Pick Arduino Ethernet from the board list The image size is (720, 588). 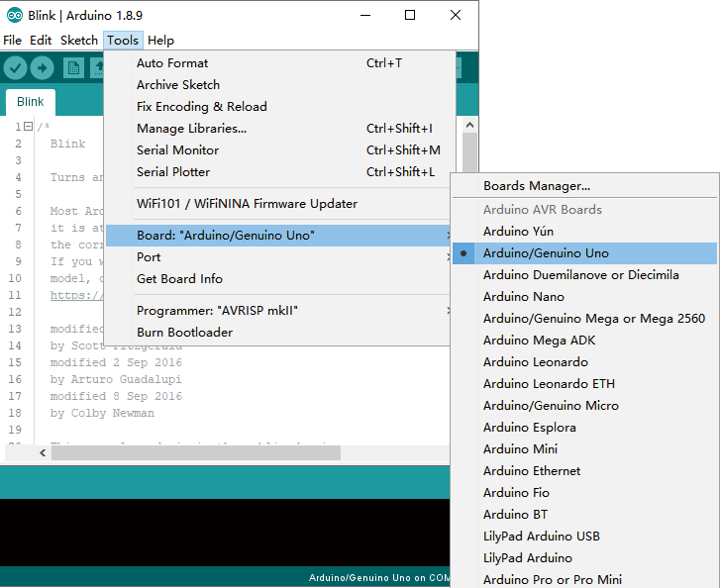point(584,471)
